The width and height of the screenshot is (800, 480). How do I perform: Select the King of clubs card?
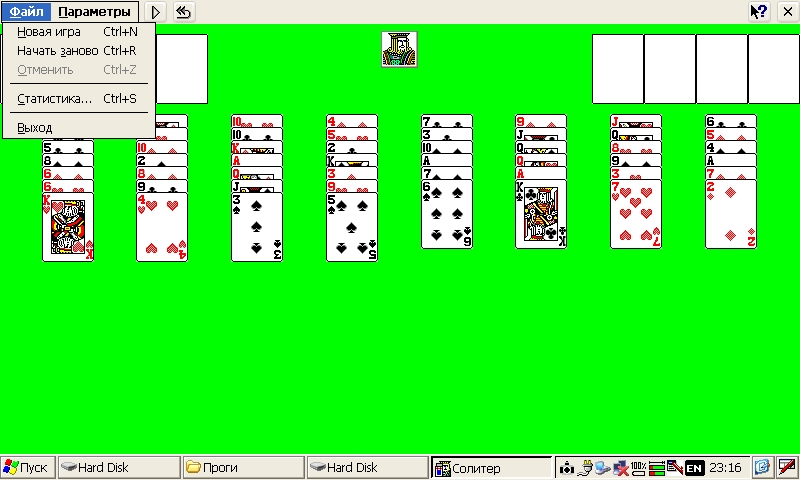541,214
